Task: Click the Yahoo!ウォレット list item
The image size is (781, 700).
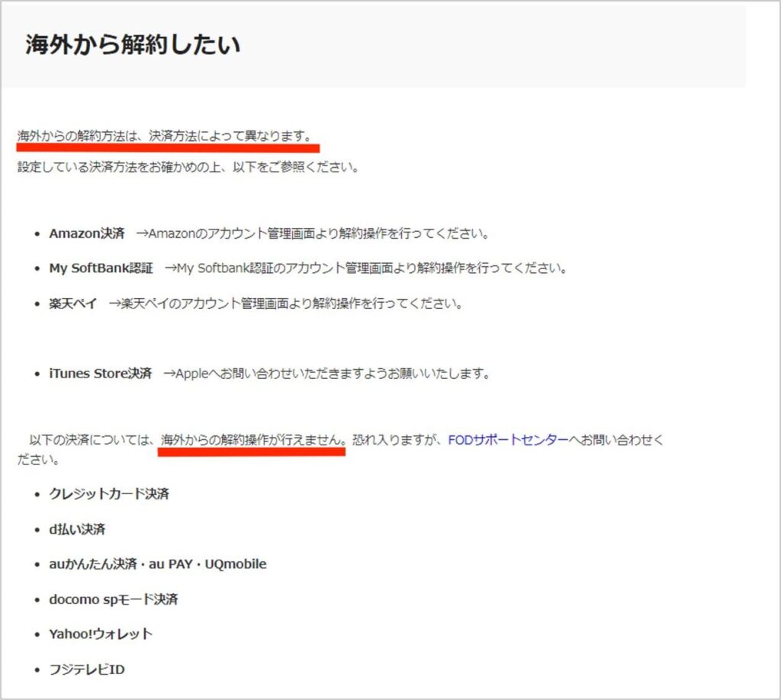Action: 101,634
